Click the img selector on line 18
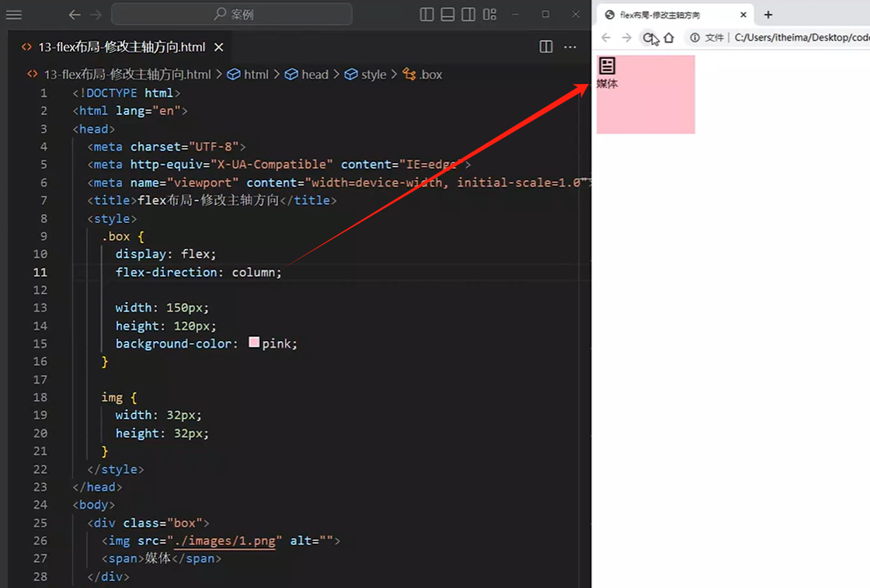This screenshot has height=588, width=870. (x=112, y=397)
